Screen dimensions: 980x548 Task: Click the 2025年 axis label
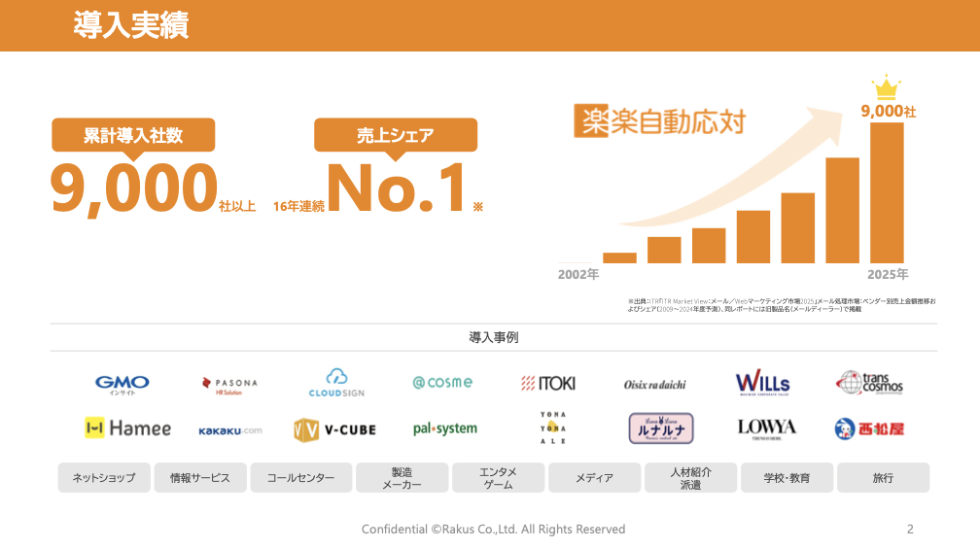coord(888,274)
